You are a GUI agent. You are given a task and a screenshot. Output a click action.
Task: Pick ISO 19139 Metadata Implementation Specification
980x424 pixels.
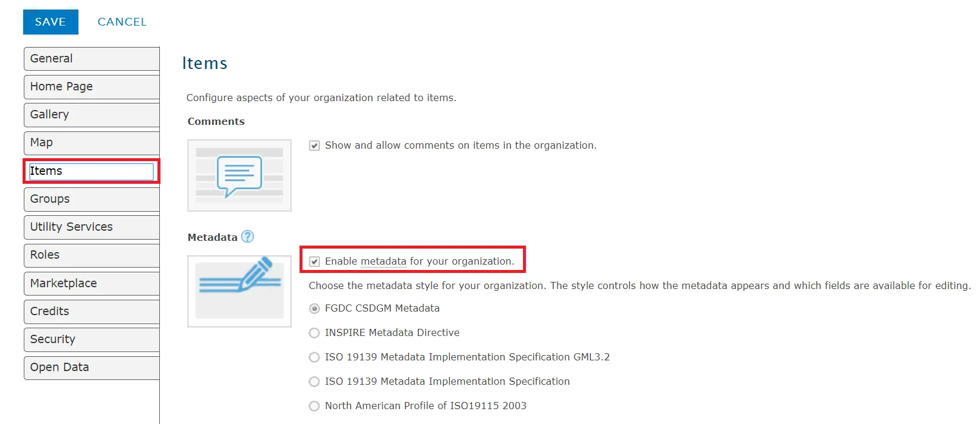[314, 382]
